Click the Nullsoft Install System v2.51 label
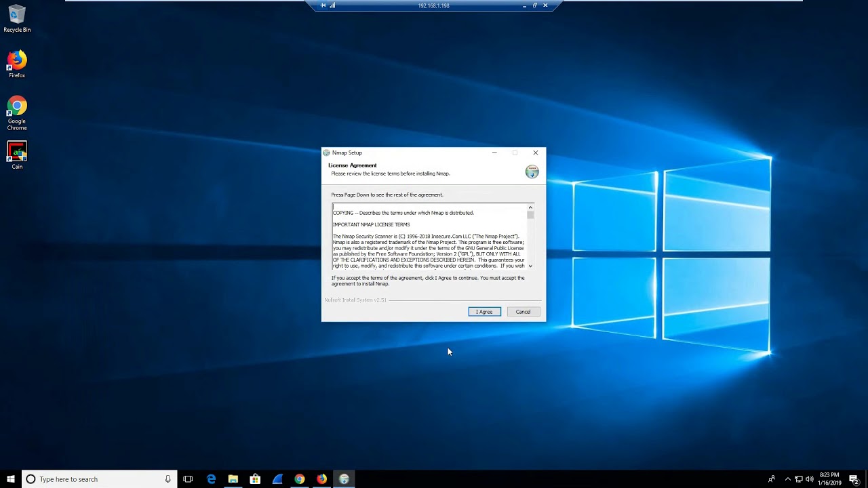Image resolution: width=868 pixels, height=488 pixels. click(x=355, y=300)
